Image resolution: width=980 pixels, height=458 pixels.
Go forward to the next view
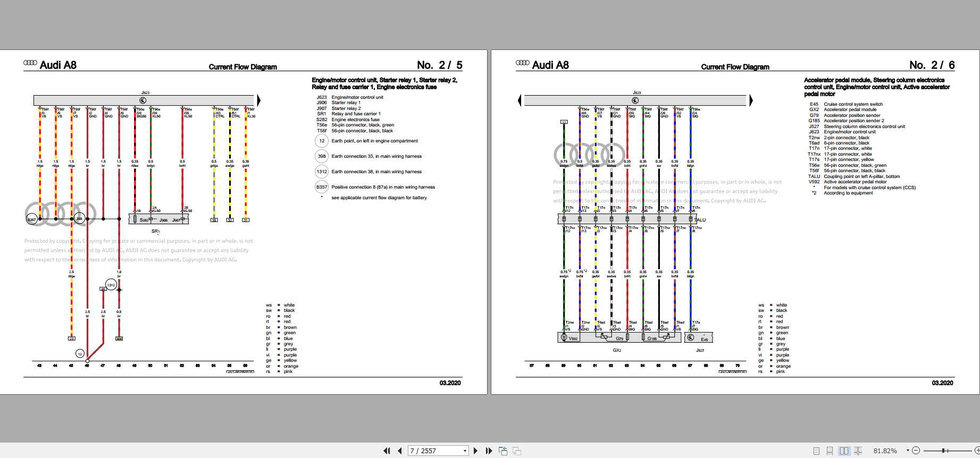[516, 451]
